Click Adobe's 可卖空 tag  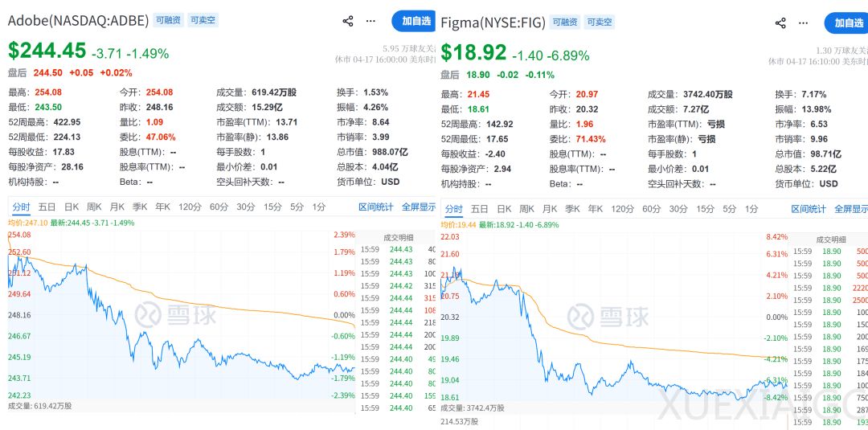pyautogui.click(x=203, y=20)
